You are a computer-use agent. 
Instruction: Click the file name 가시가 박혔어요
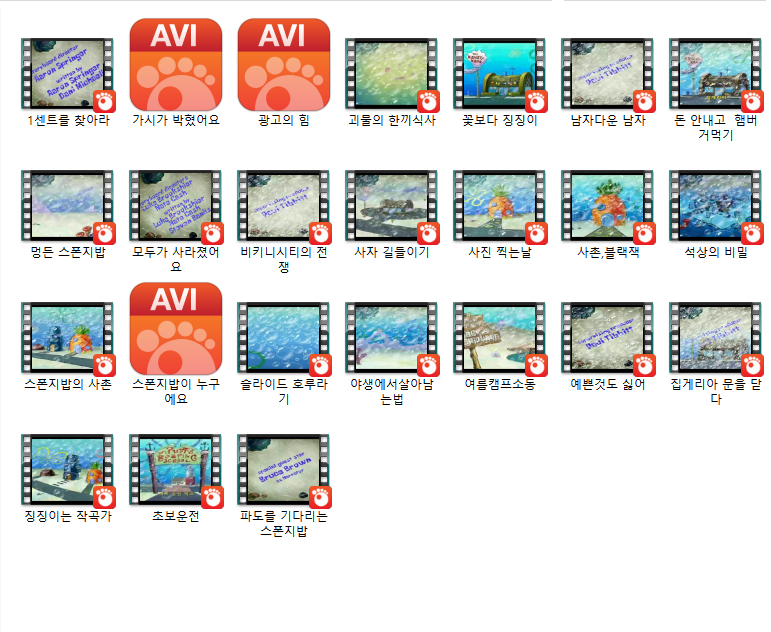(x=176, y=120)
